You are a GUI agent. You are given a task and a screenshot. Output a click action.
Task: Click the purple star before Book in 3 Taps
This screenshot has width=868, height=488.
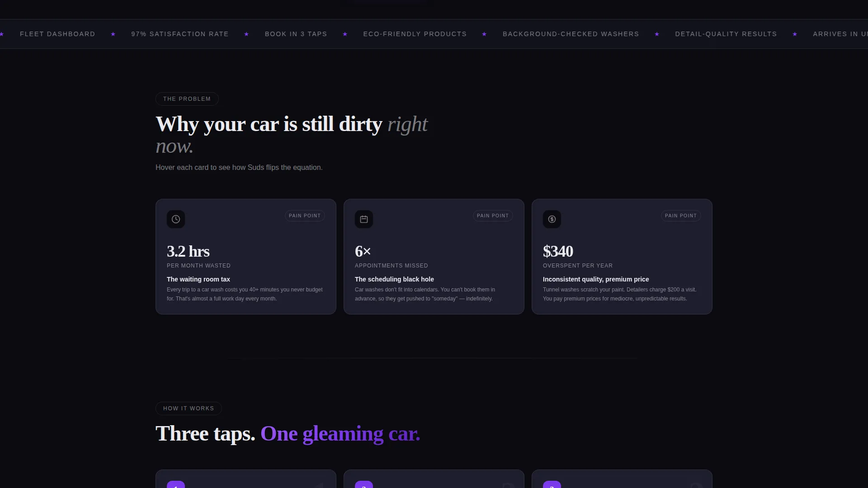(x=246, y=34)
